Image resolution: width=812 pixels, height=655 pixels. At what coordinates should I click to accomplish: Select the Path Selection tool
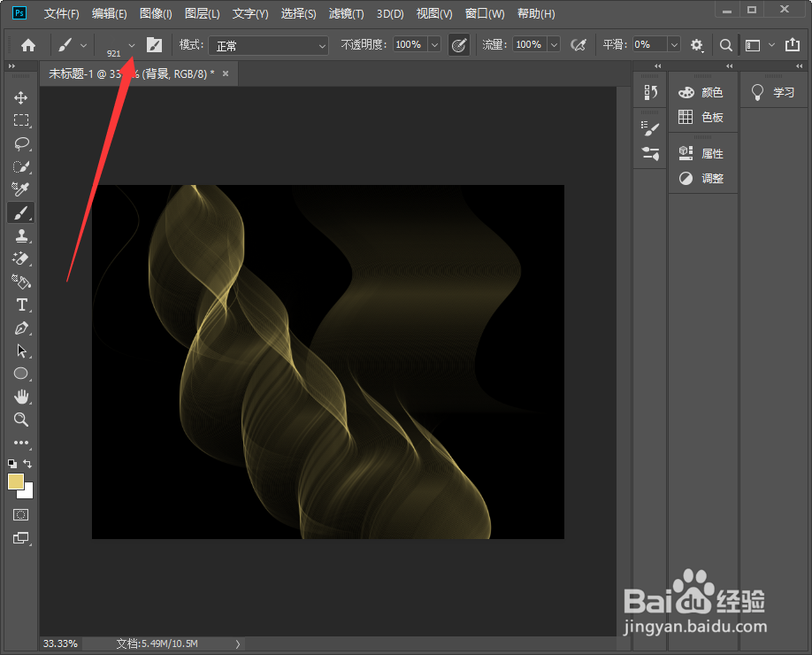coord(20,351)
